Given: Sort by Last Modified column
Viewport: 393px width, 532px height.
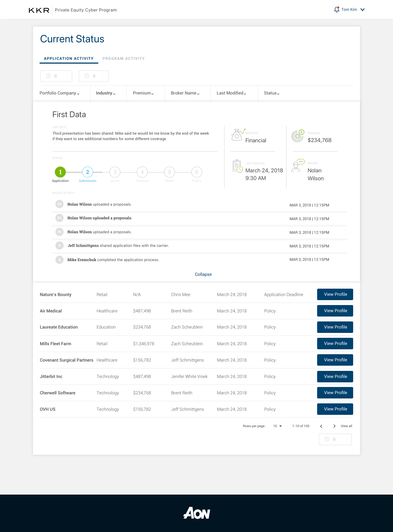Looking at the screenshot, I should [231, 93].
